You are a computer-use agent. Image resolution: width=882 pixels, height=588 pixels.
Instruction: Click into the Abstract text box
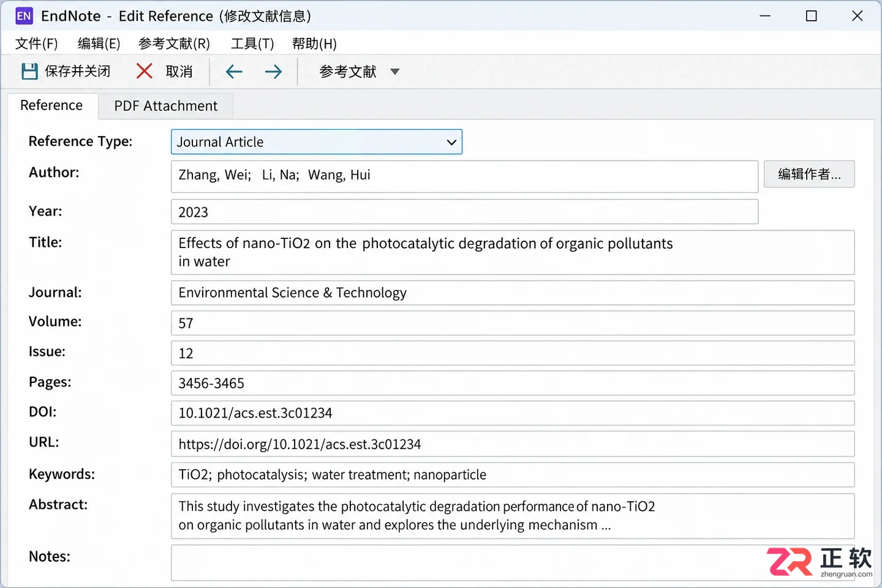tap(513, 516)
